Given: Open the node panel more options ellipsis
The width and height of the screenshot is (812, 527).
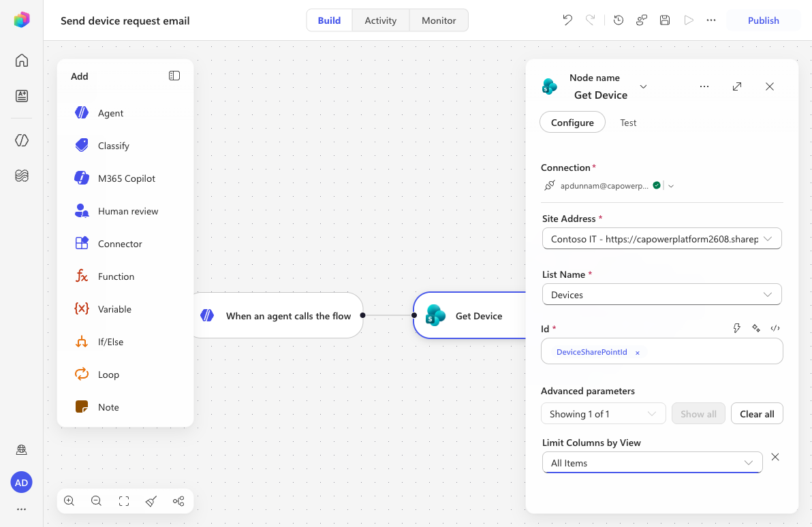Looking at the screenshot, I should [x=704, y=86].
